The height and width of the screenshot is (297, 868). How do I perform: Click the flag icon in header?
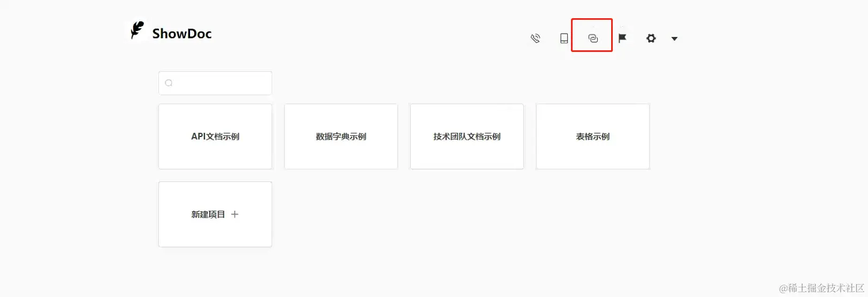[622, 38]
